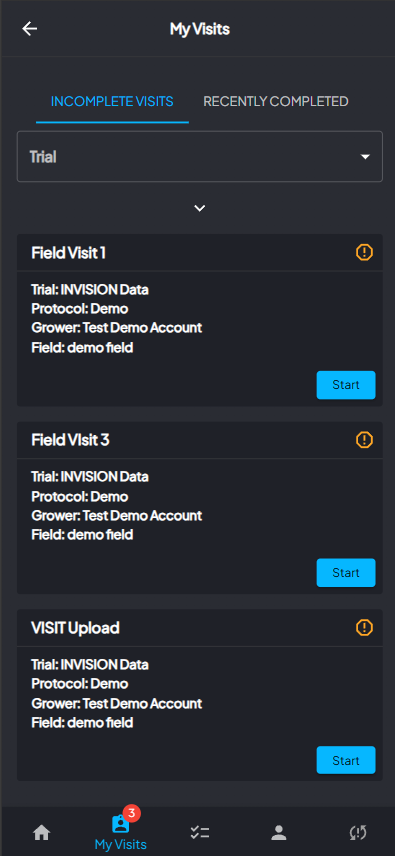This screenshot has height=856, width=395.
Task: Select the Incomplete Visits tab
Action: click(x=112, y=101)
